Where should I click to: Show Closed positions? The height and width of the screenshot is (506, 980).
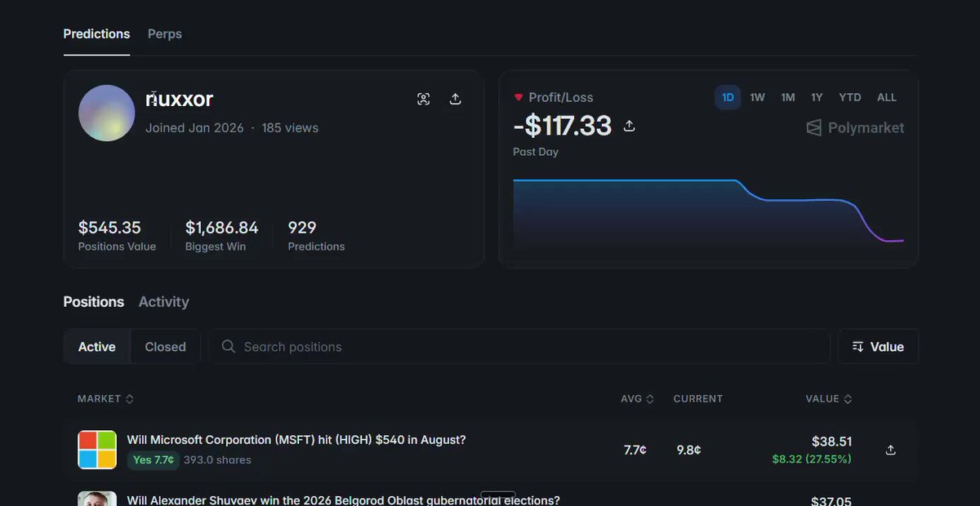point(166,347)
